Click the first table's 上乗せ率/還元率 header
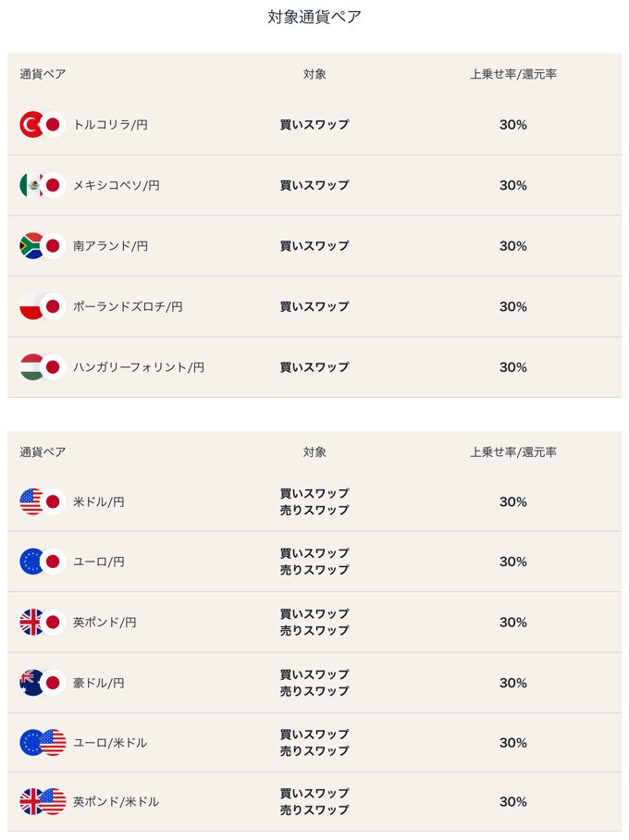 (513, 74)
